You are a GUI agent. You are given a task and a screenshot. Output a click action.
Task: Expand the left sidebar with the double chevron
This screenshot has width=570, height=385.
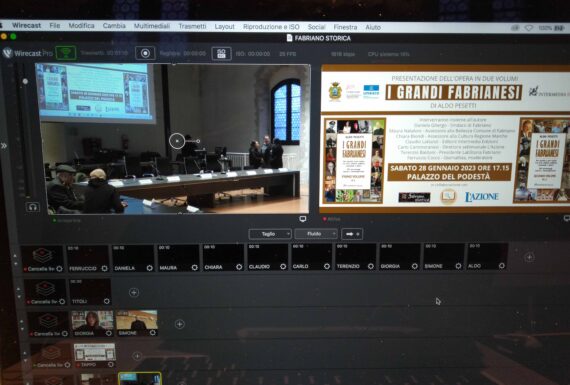click(x=4, y=146)
